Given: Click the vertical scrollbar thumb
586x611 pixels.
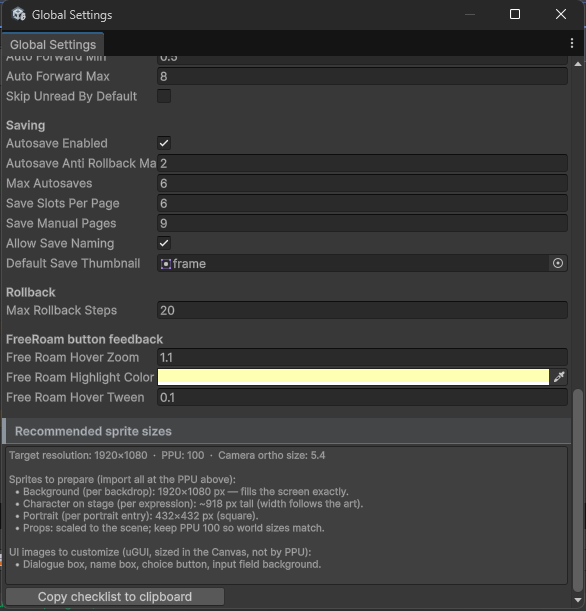Looking at the screenshot, I should [578, 490].
